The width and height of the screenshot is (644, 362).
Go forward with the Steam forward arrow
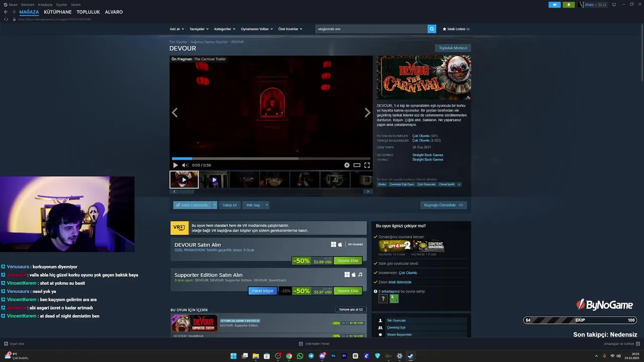pos(13,12)
